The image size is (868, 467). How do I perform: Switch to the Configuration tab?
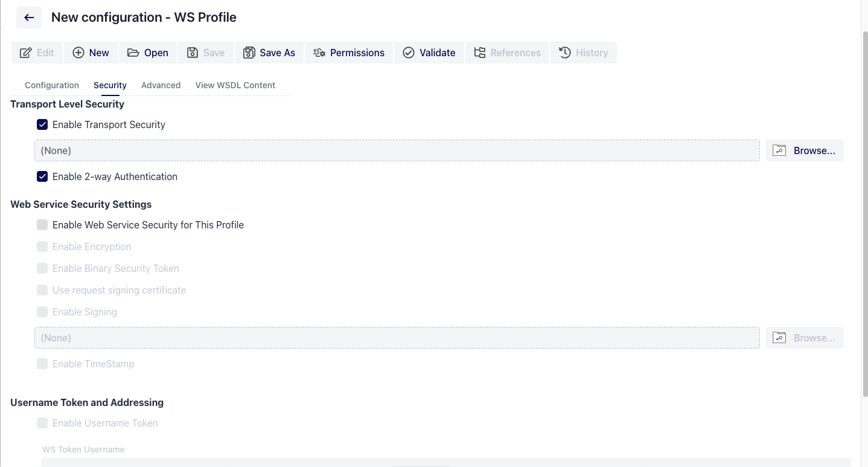coord(51,85)
